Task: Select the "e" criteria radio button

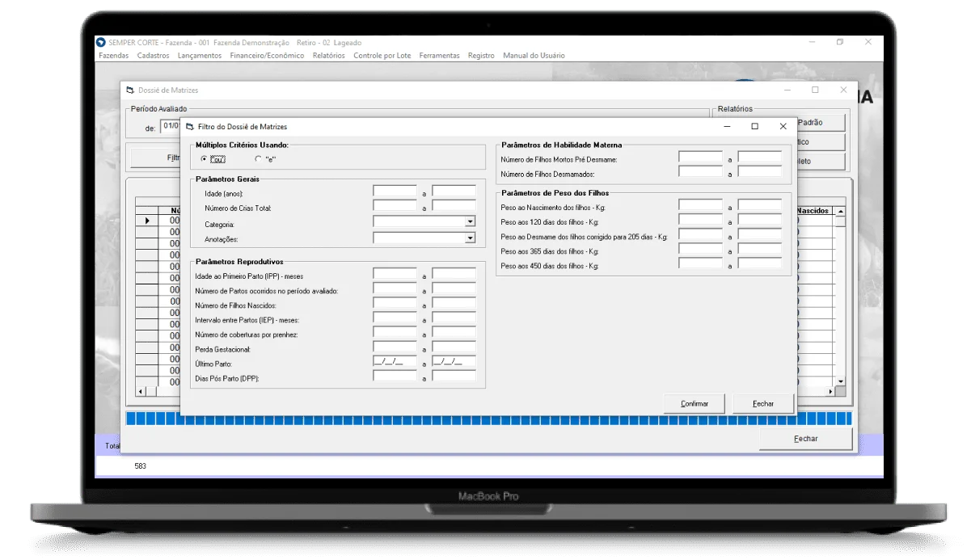Action: 258,158
